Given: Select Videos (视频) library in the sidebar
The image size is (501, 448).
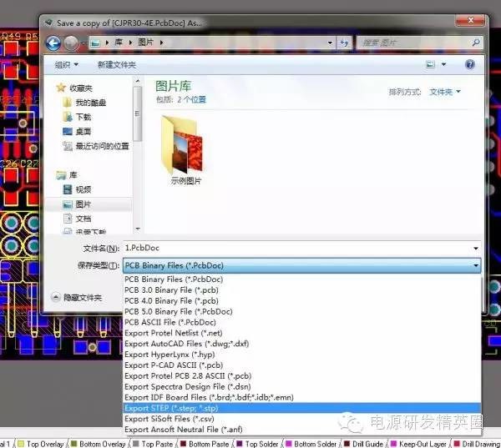Looking at the screenshot, I should point(83,189).
